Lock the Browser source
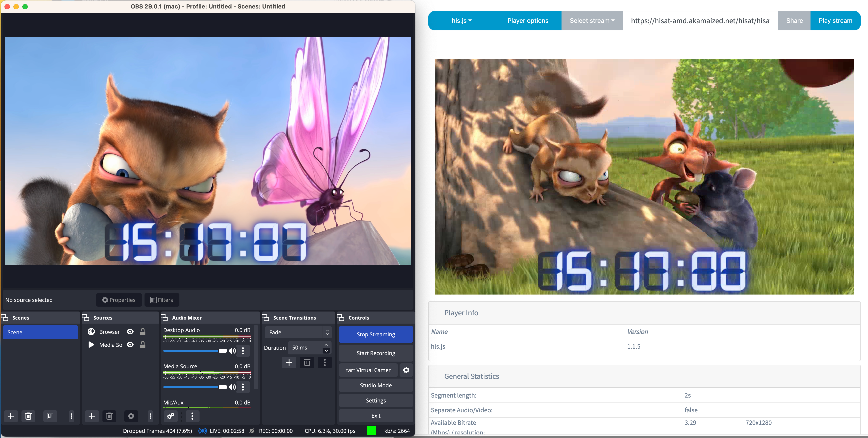Screen dimensions: 868x438 click(x=143, y=332)
